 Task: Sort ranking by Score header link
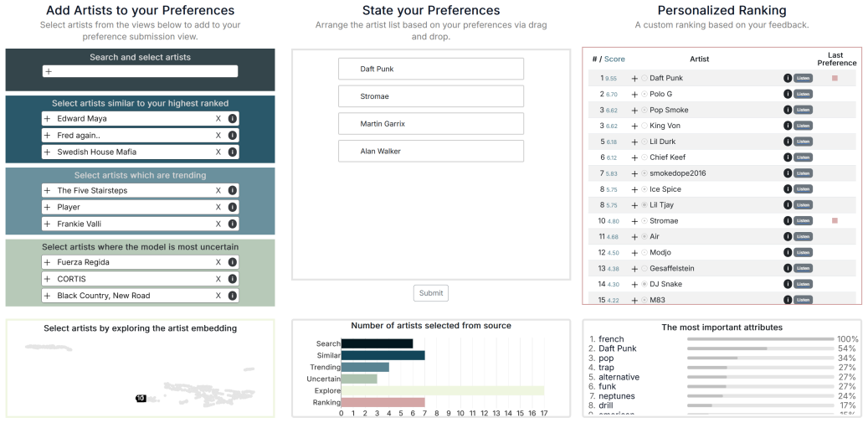coord(614,59)
